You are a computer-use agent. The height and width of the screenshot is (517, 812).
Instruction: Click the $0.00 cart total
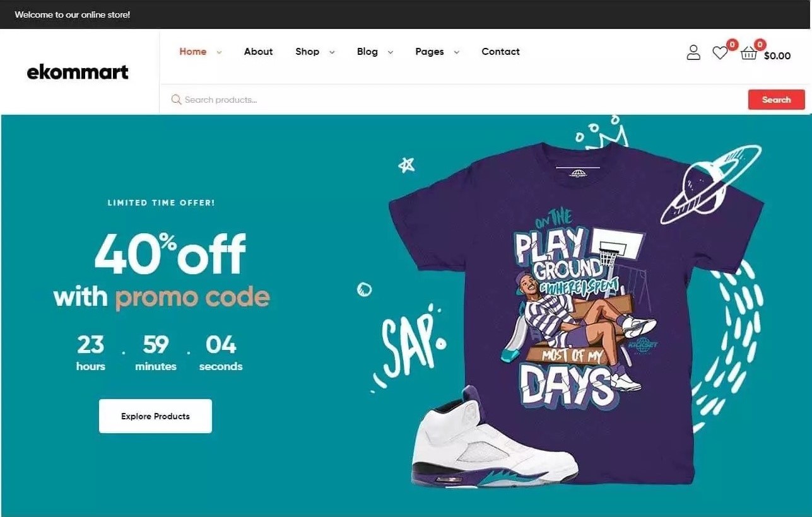click(x=777, y=55)
